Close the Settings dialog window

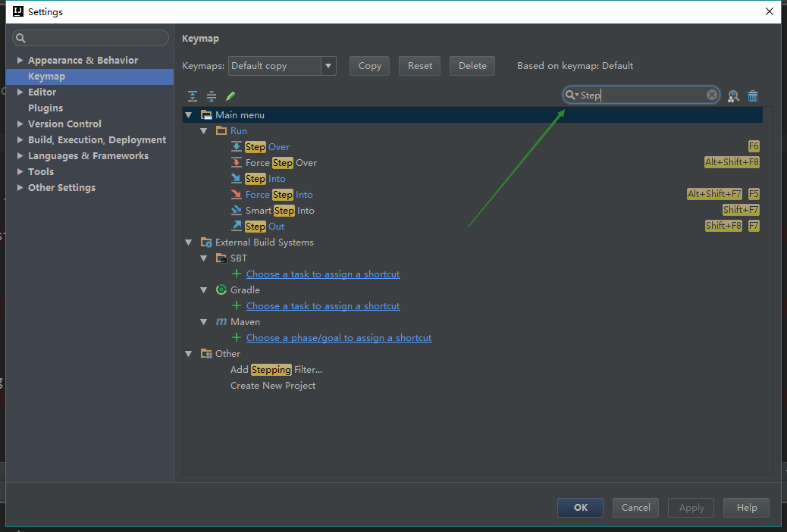click(x=769, y=11)
